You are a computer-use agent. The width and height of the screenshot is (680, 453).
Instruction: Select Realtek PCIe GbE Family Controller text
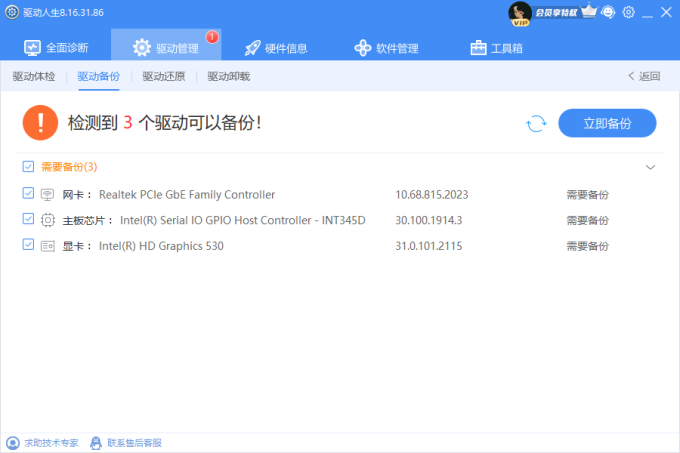(x=187, y=195)
